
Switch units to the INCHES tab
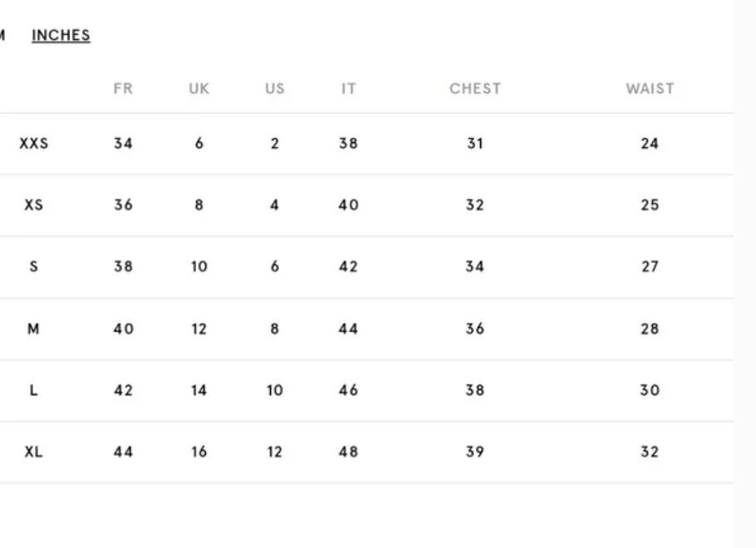pos(61,35)
